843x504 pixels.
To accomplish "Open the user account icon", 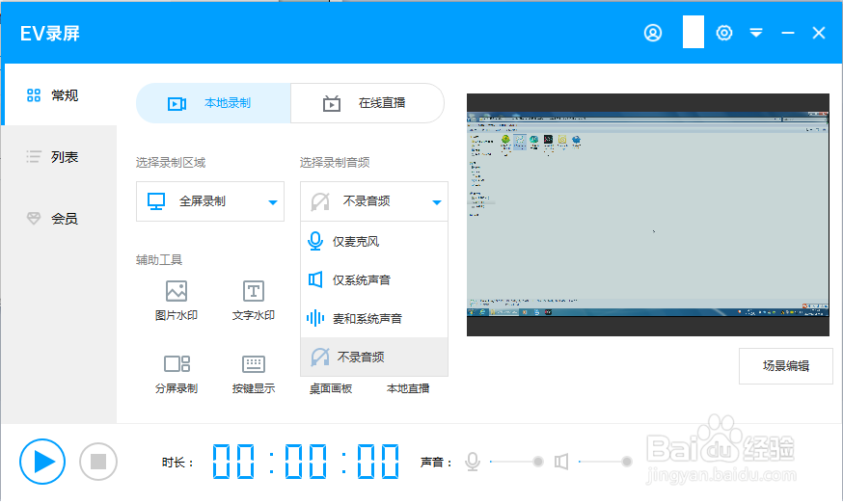I will (x=653, y=33).
